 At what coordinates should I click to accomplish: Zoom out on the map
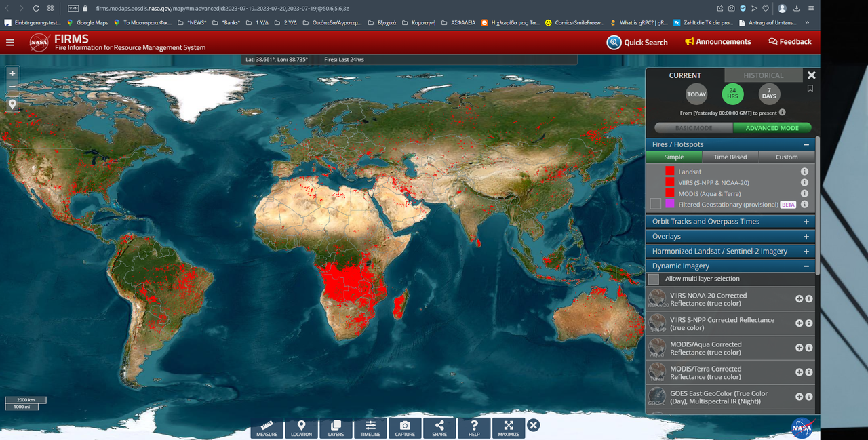12,87
